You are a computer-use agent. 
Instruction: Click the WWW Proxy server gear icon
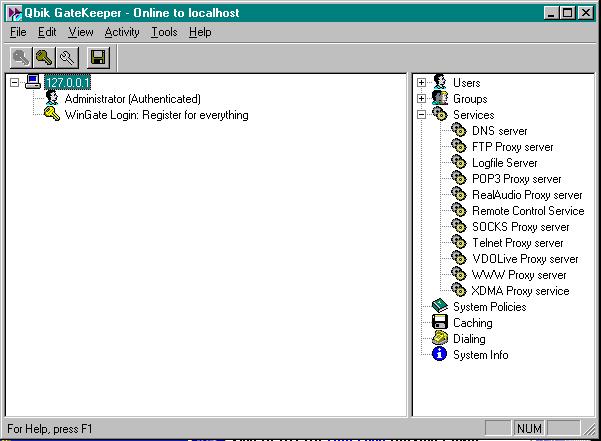click(458, 274)
